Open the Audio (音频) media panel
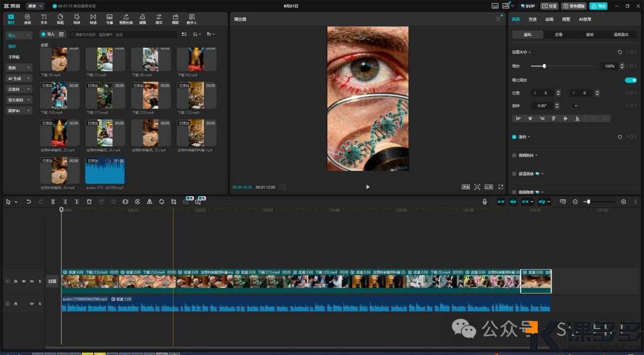This screenshot has width=644, height=355. (x=27, y=19)
